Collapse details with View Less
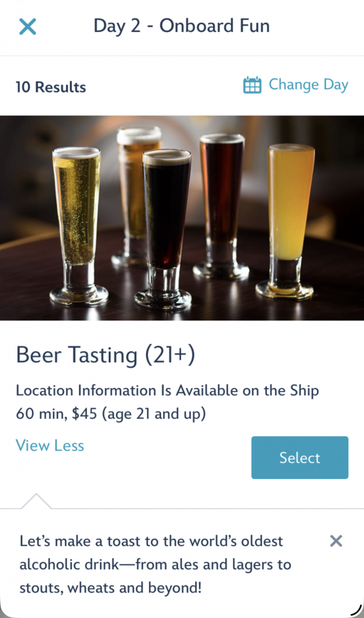This screenshot has width=364, height=618. (50, 446)
